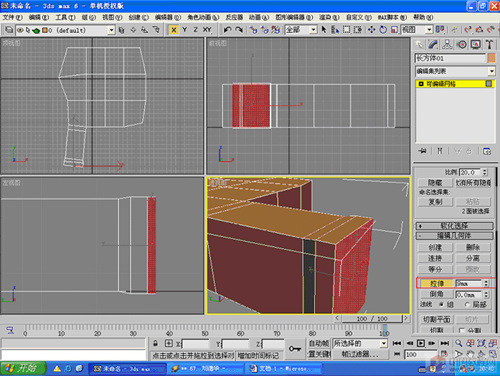Click the Redo arrow in toolbar

tap(239, 30)
